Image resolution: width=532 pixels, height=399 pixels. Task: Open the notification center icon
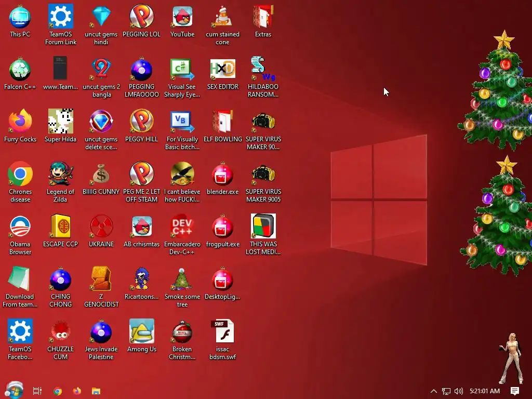515,391
